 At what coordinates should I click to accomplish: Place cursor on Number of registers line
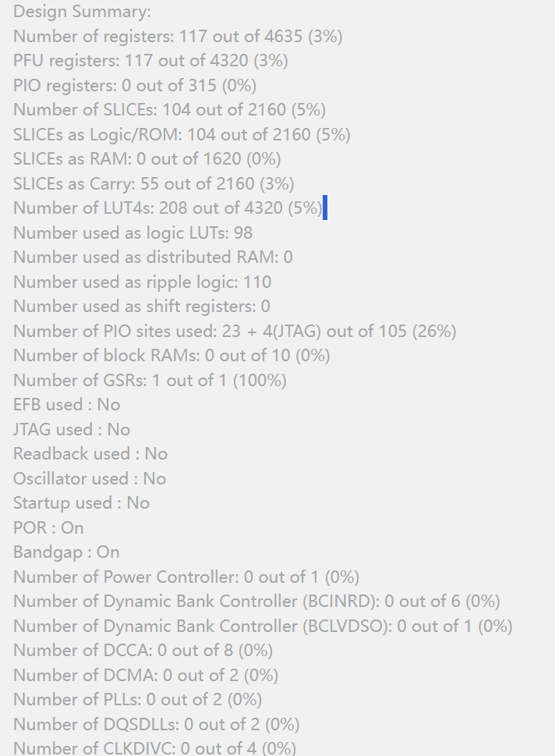point(178,36)
